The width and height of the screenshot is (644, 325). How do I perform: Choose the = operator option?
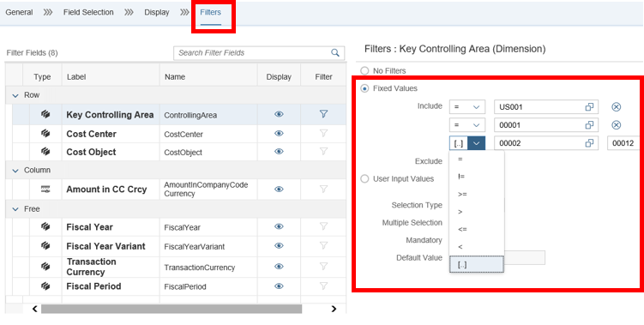point(477,159)
